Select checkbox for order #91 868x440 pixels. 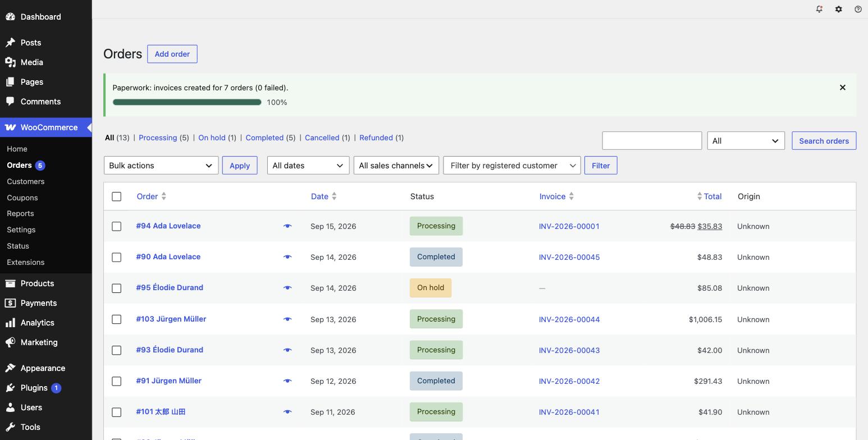117,381
